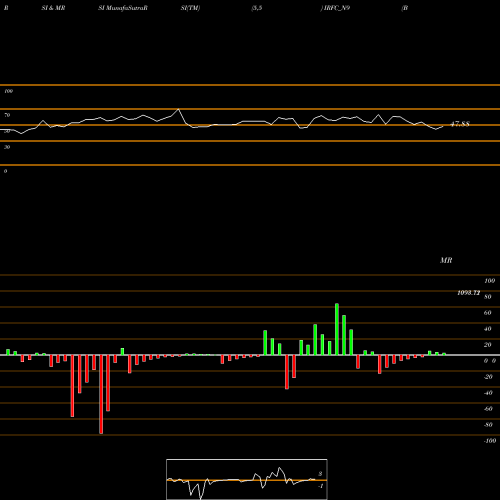Open the mini overview chart thumbnail
The height and width of the screenshot is (500, 500).
click(x=247, y=479)
